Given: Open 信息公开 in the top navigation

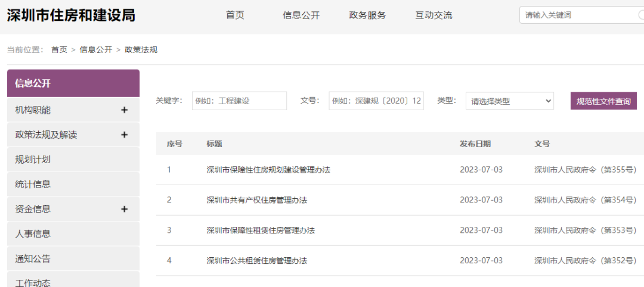Looking at the screenshot, I should (301, 15).
